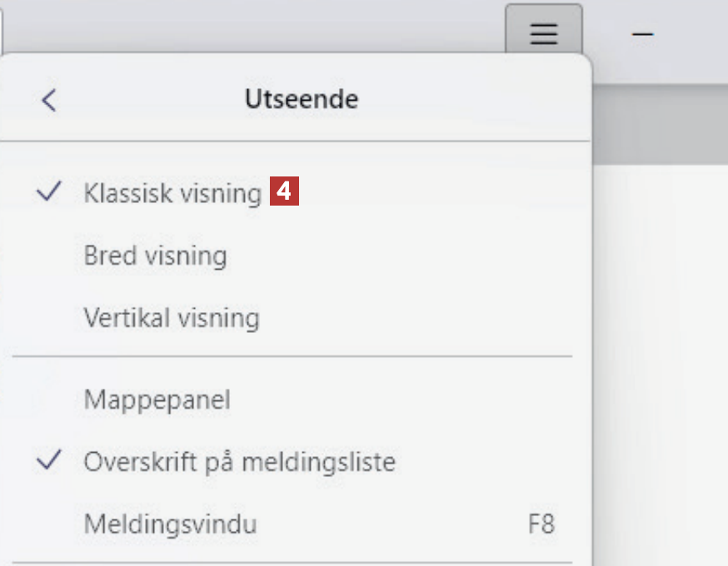The image size is (728, 566).
Task: Click the divider line under the Utseende header
Action: click(292, 141)
